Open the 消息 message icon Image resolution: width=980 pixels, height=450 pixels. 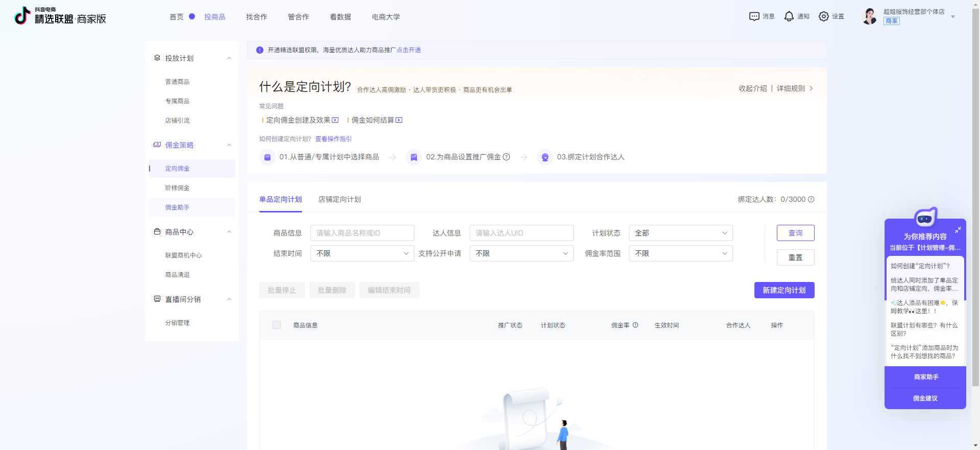754,16
